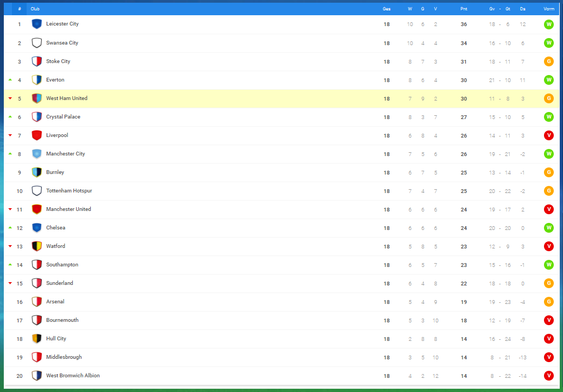
Task: Click the Crystal Palace shield icon
Action: tap(36, 117)
